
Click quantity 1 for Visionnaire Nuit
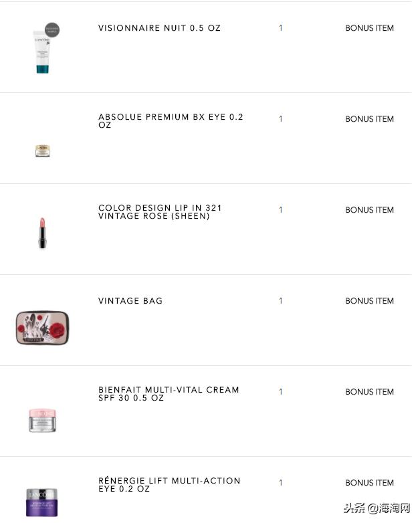coord(281,28)
